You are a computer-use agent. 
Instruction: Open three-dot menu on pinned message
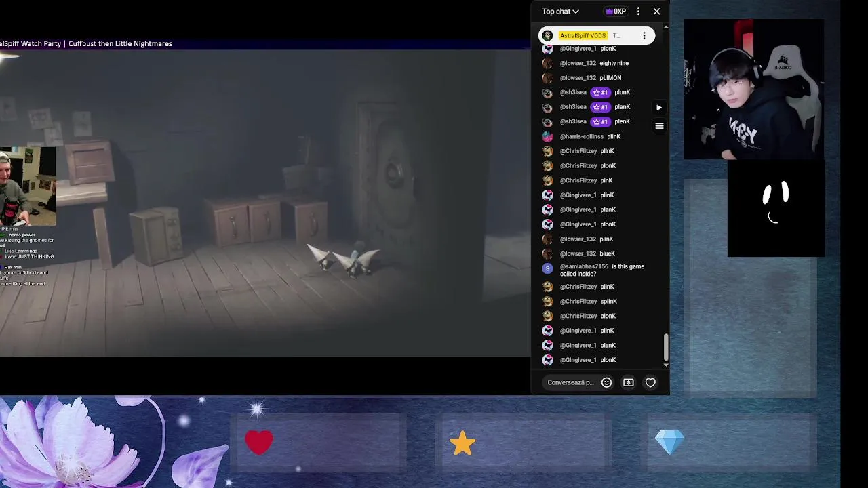coord(644,35)
